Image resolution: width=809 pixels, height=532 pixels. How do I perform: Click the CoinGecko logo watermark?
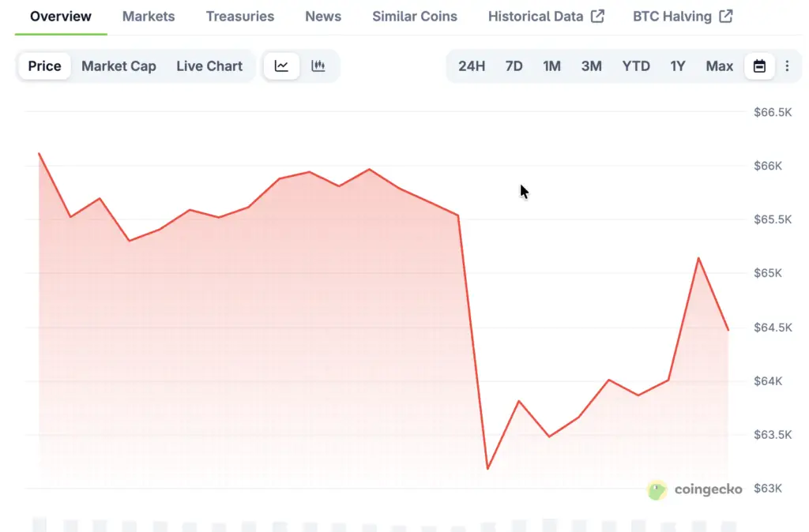click(694, 489)
